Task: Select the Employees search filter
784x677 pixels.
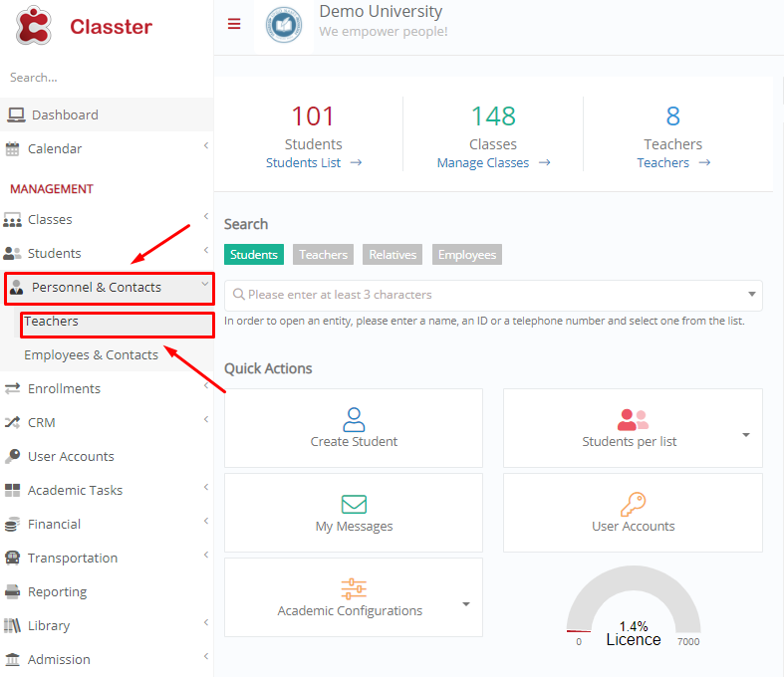Action: (x=467, y=254)
